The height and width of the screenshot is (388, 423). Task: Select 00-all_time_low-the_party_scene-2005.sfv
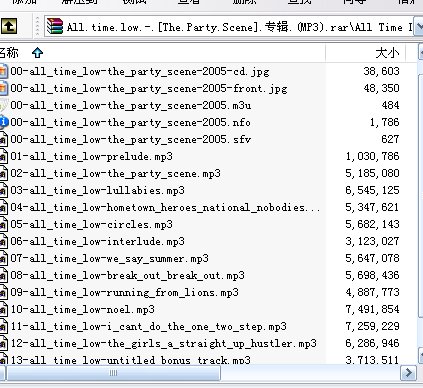pyautogui.click(x=131, y=139)
